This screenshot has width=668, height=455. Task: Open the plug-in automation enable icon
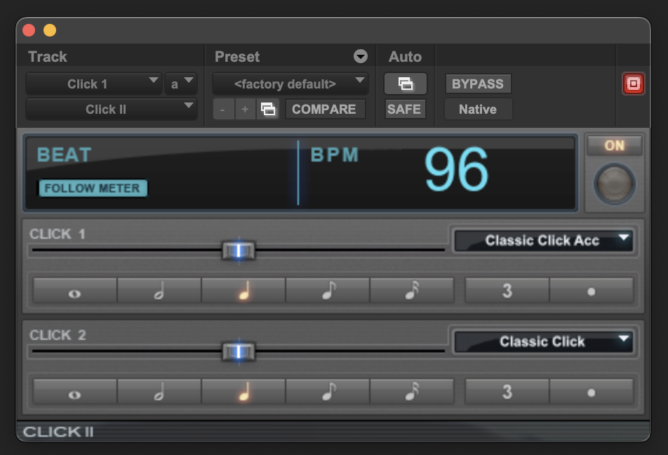click(x=405, y=84)
